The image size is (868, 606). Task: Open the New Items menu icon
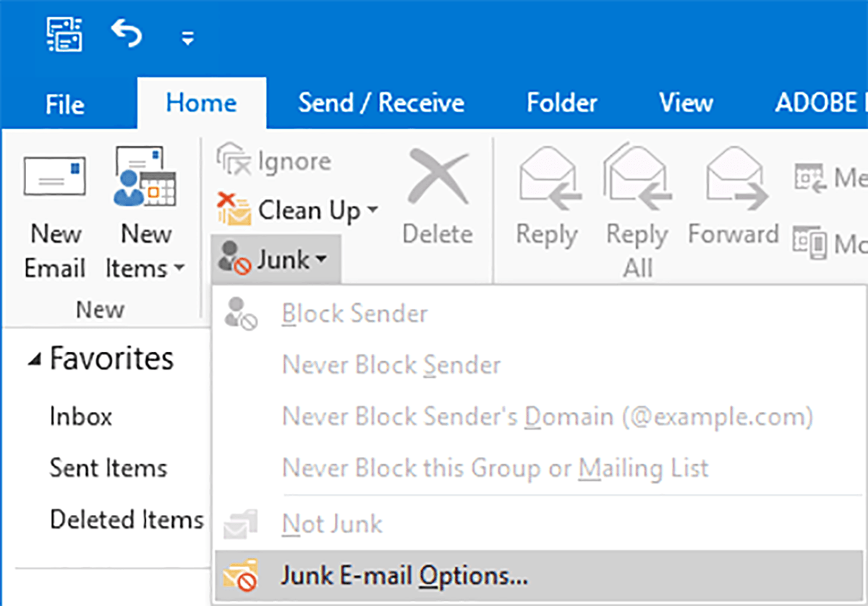point(145,177)
